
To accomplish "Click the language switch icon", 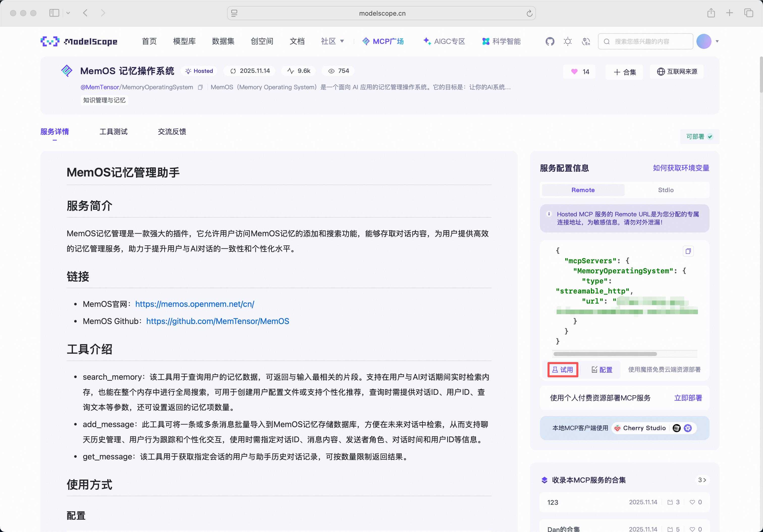I will [x=586, y=42].
